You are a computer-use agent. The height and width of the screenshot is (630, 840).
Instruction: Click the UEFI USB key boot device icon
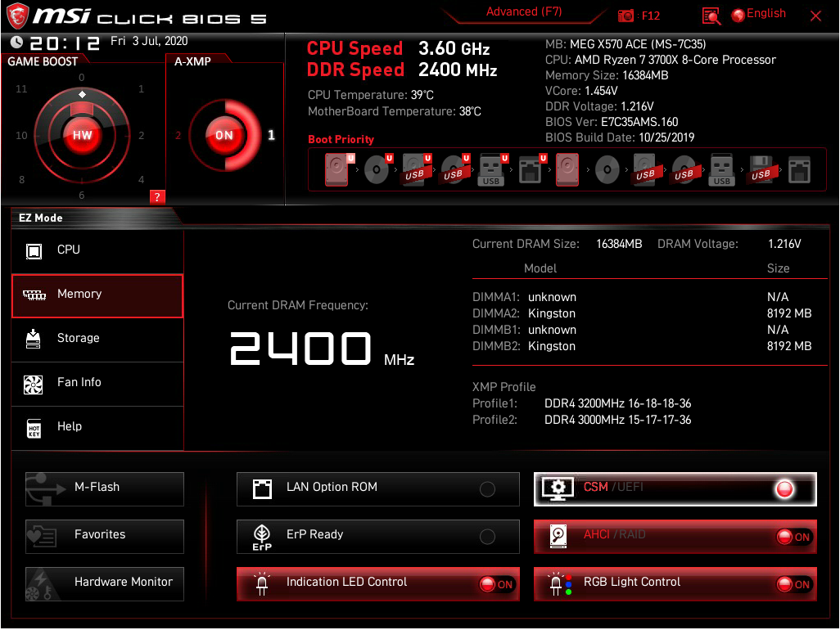[x=492, y=169]
